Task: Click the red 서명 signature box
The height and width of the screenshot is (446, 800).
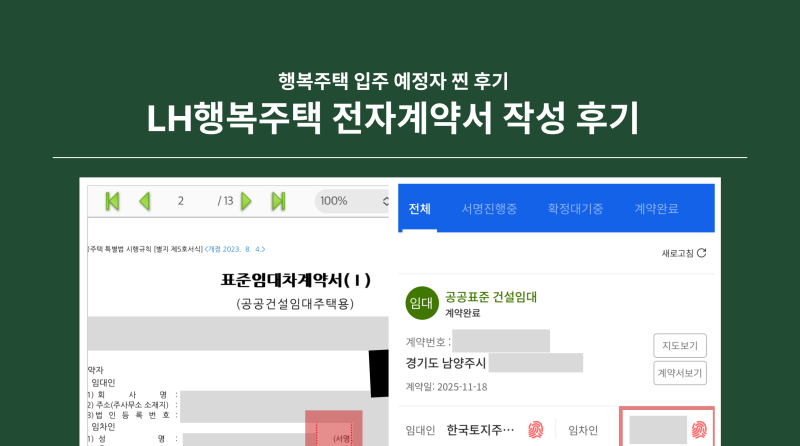Action: point(334,429)
